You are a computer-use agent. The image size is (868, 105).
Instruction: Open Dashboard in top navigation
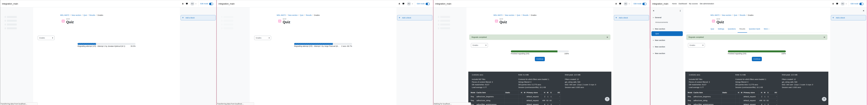coord(683,4)
